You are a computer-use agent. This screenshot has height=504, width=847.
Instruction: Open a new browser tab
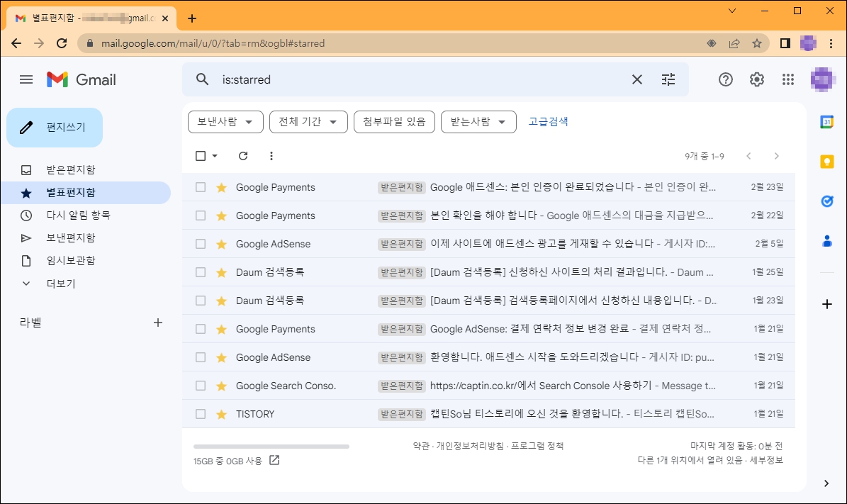click(x=192, y=18)
